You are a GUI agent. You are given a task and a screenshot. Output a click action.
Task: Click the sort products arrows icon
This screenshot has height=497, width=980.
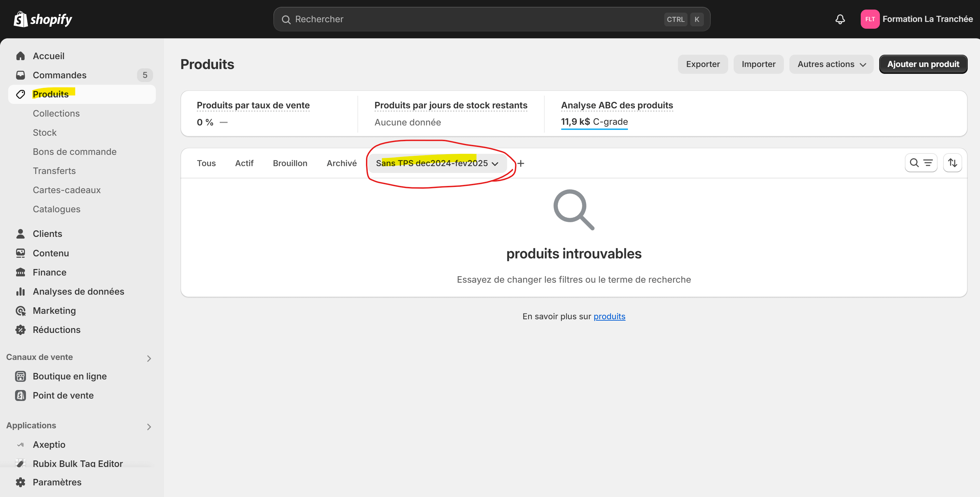click(x=952, y=163)
